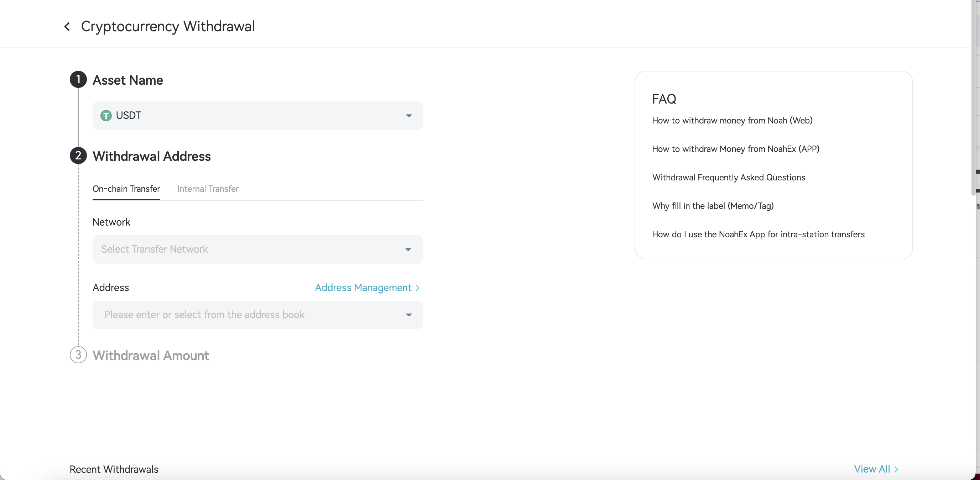Click the step 3 Withdrawal Amount circle
The width and height of the screenshot is (980, 480).
pyautogui.click(x=78, y=355)
